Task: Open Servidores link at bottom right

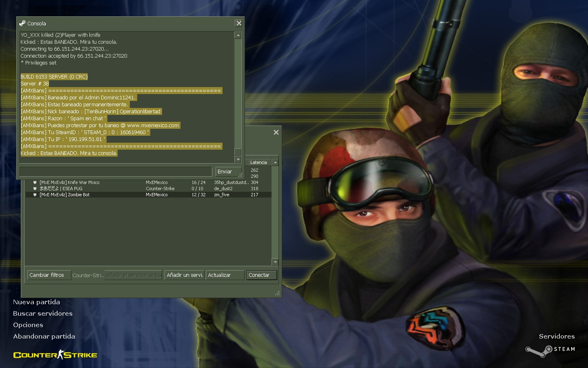Action: point(557,337)
